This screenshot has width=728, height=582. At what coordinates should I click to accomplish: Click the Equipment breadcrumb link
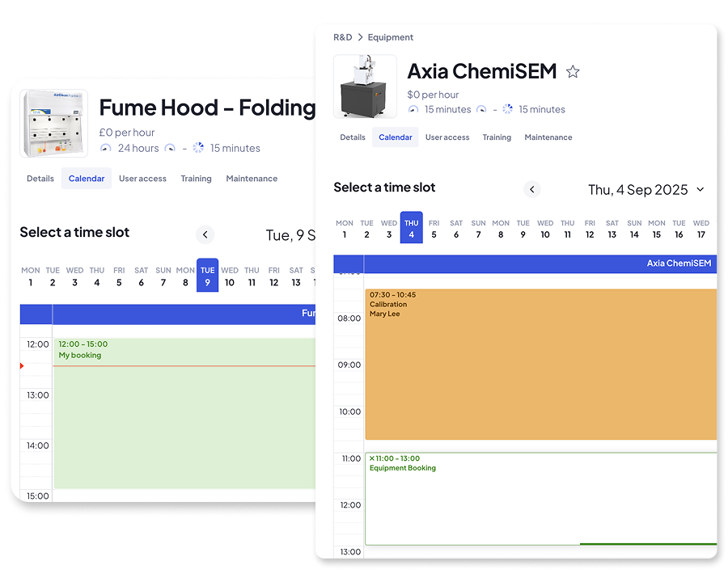coord(391,37)
